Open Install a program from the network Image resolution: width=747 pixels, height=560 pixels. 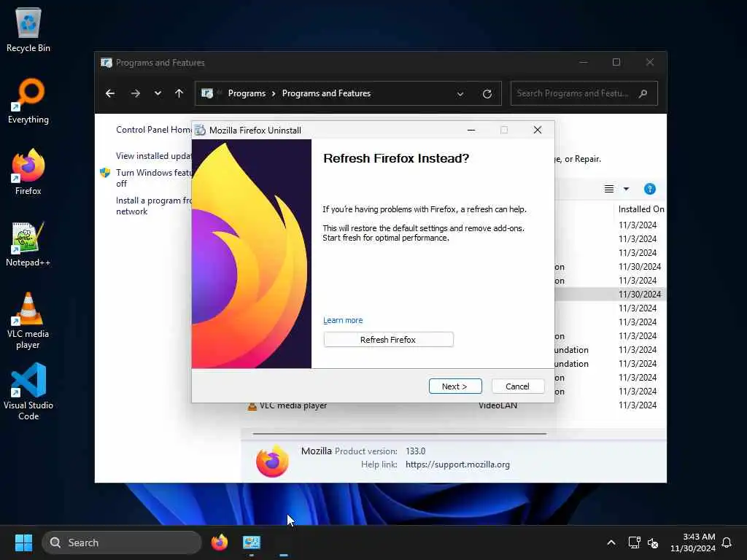click(153, 206)
